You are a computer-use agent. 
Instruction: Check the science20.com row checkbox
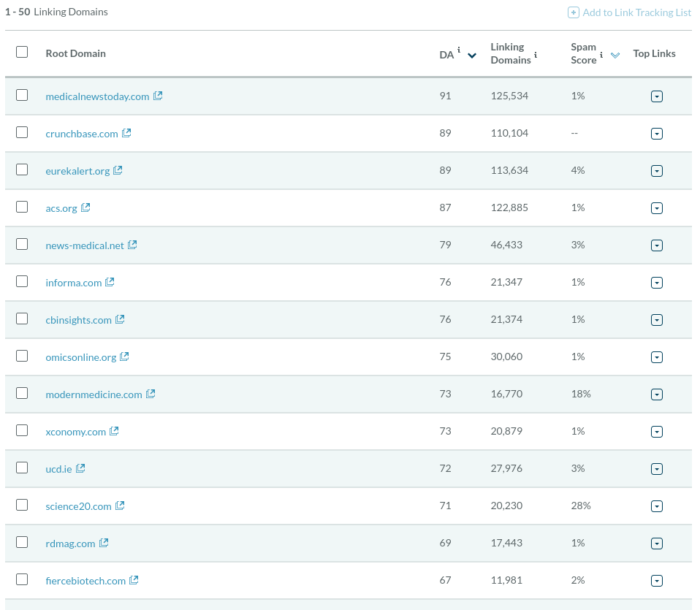[22, 505]
